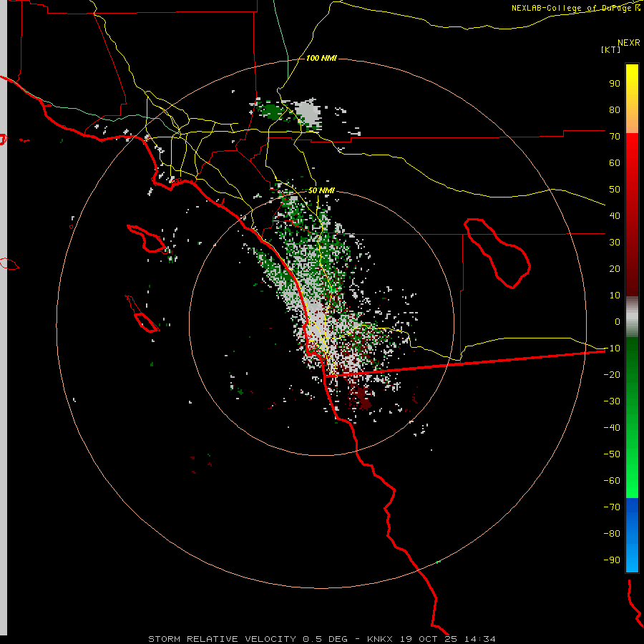Click the 60 value on velocity scale
Viewport: 644px width, 644px height.
click(615, 162)
